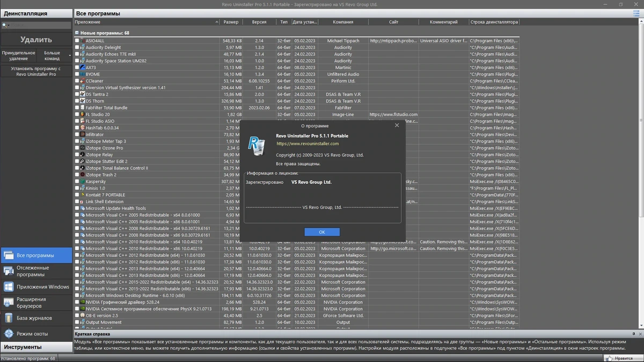644x362 pixels.
Task: Click the FL Studio 20 fruit icon
Action: coord(82,114)
